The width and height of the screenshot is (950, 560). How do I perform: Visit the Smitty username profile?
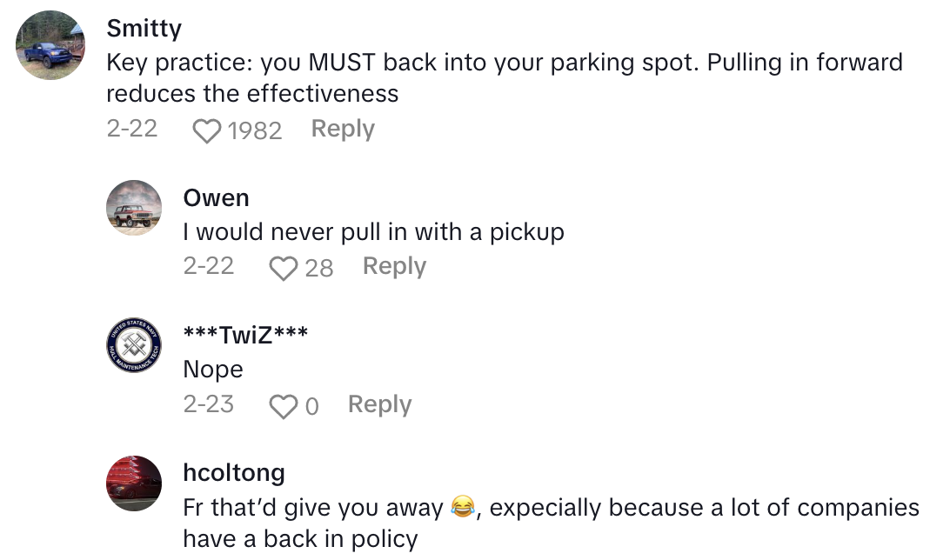click(144, 29)
